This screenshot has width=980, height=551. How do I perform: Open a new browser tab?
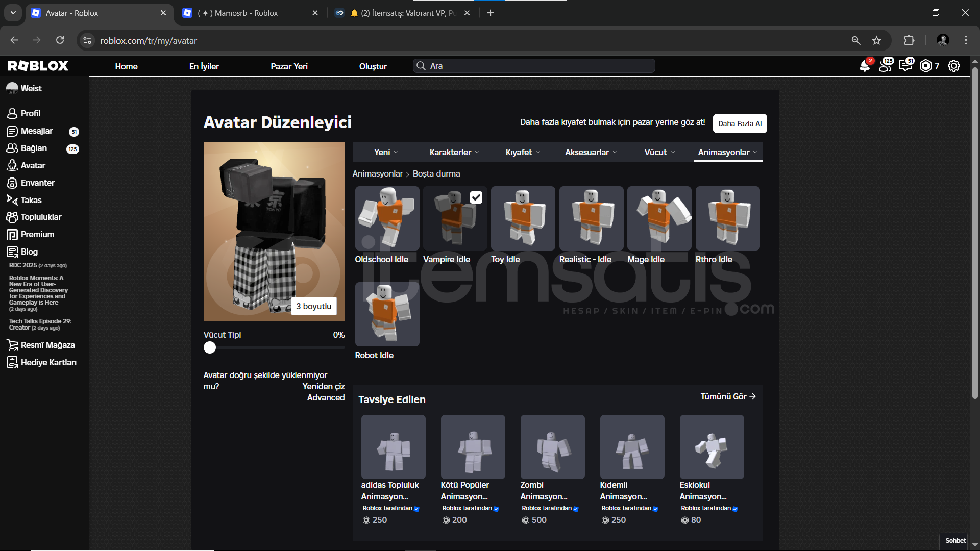coord(491,13)
